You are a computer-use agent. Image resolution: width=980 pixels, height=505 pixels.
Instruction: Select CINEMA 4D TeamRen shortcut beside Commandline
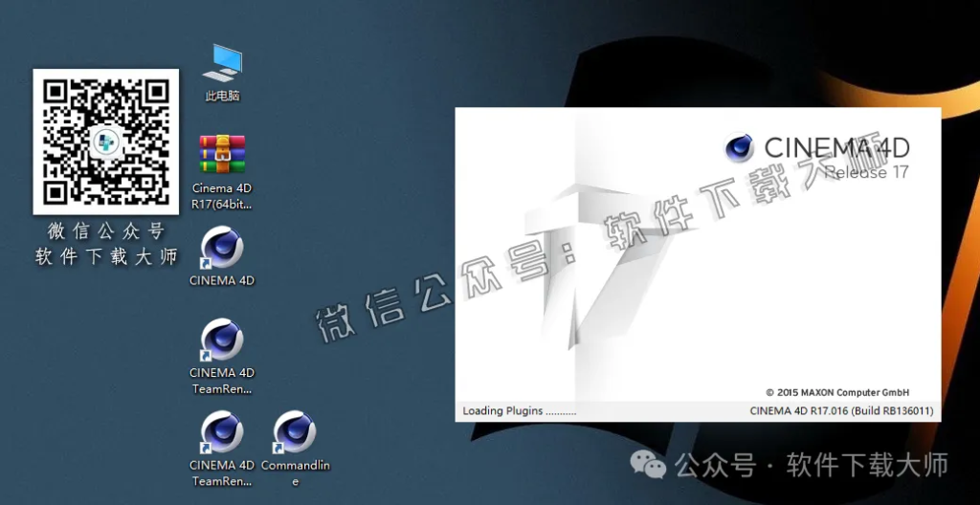coord(222,449)
